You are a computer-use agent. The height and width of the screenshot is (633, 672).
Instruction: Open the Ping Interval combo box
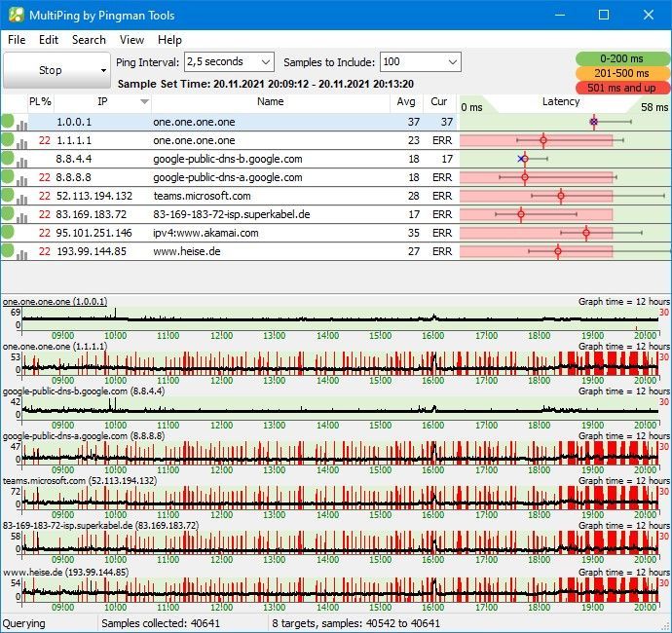pos(229,62)
